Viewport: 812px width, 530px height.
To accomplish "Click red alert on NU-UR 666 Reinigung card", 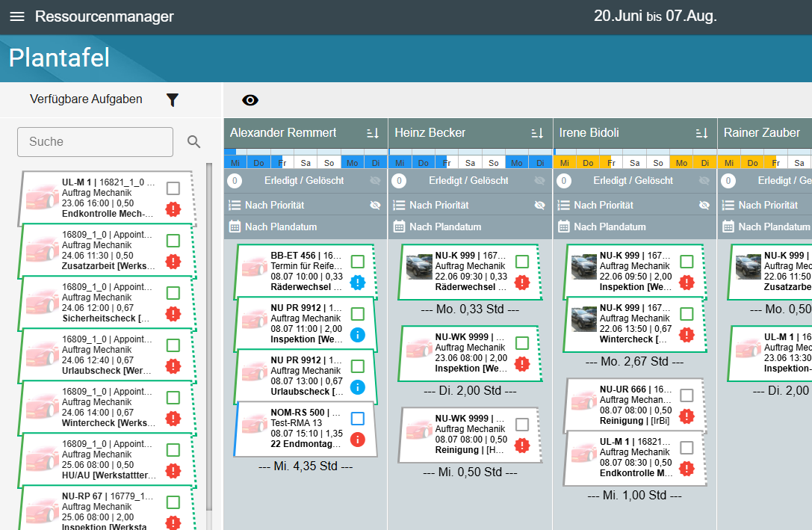I will pos(687,416).
